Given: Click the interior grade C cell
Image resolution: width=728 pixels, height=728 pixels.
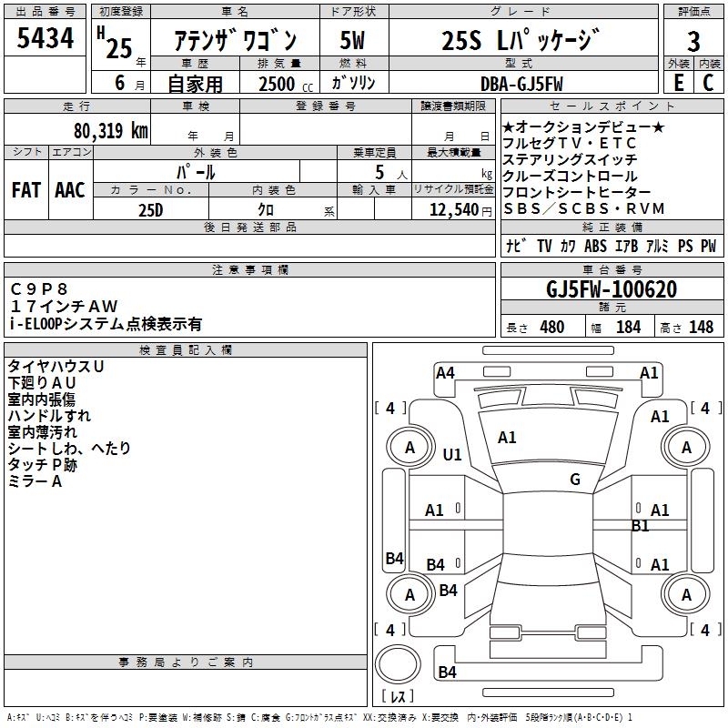Looking at the screenshot, I should coord(709,83).
